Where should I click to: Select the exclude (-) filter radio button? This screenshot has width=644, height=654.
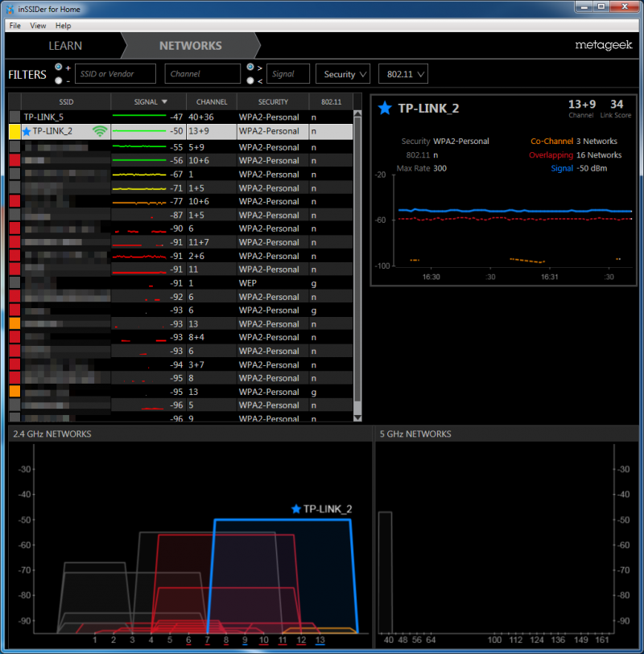pyautogui.click(x=59, y=80)
